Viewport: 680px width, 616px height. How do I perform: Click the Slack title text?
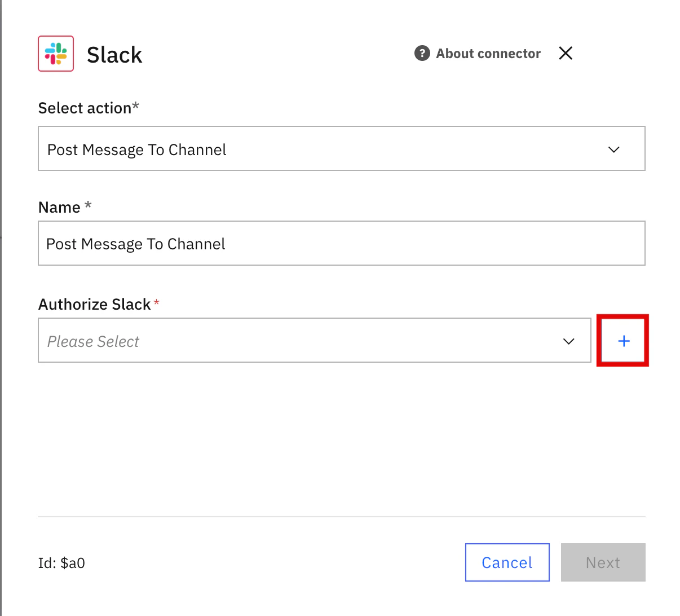tap(114, 55)
